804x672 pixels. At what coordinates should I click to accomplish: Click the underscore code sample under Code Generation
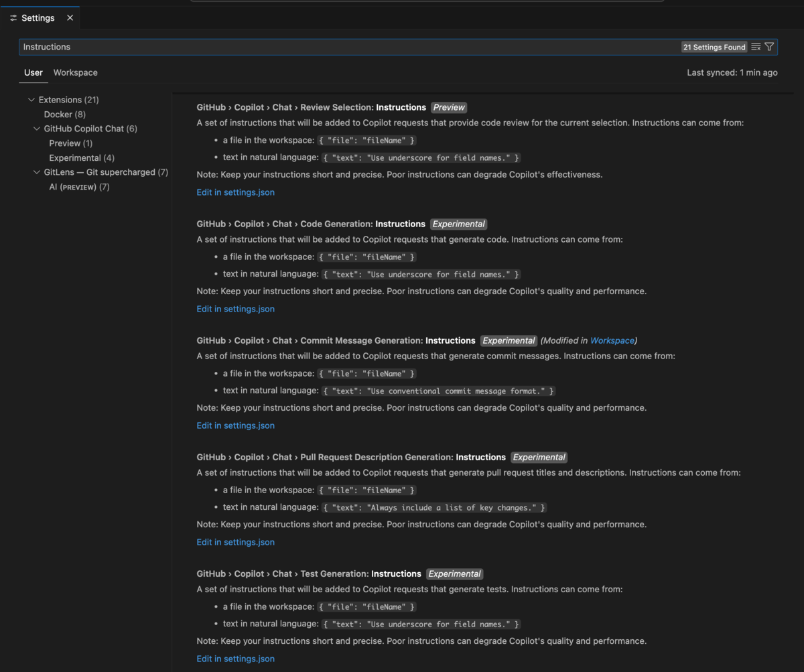point(421,274)
